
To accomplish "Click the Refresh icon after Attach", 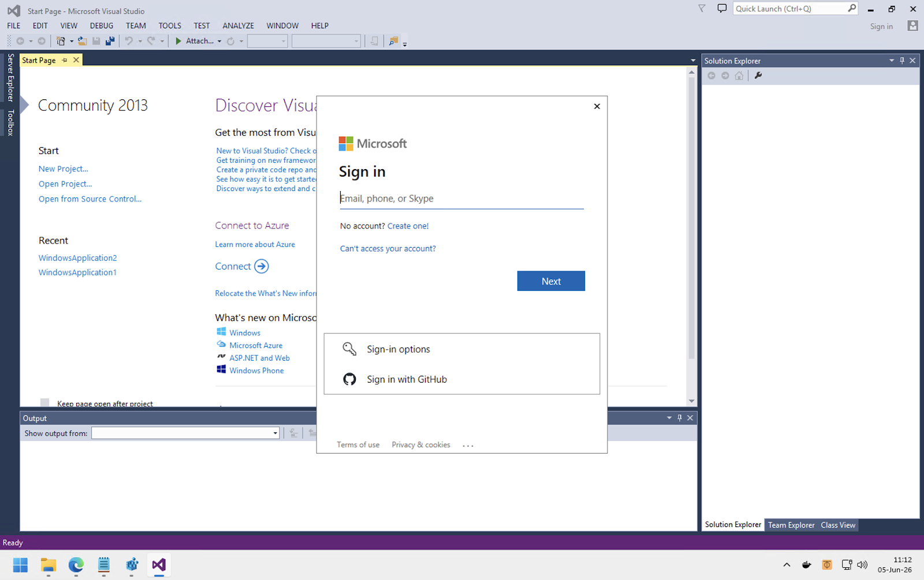I will [x=230, y=41].
